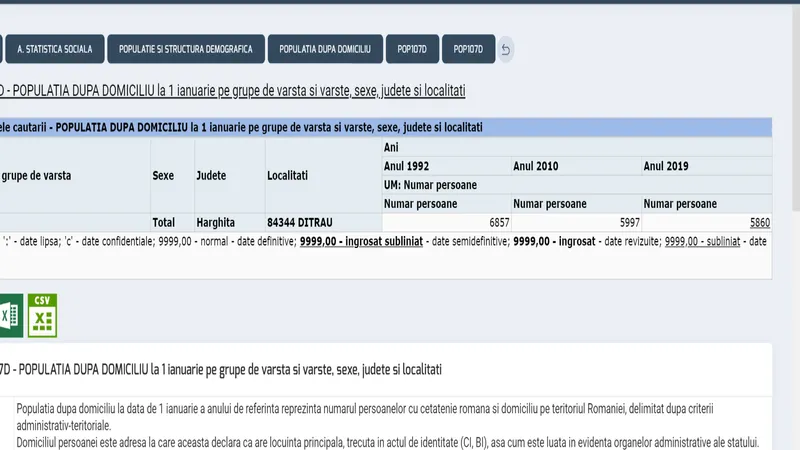Click the Judete column header

211,175
